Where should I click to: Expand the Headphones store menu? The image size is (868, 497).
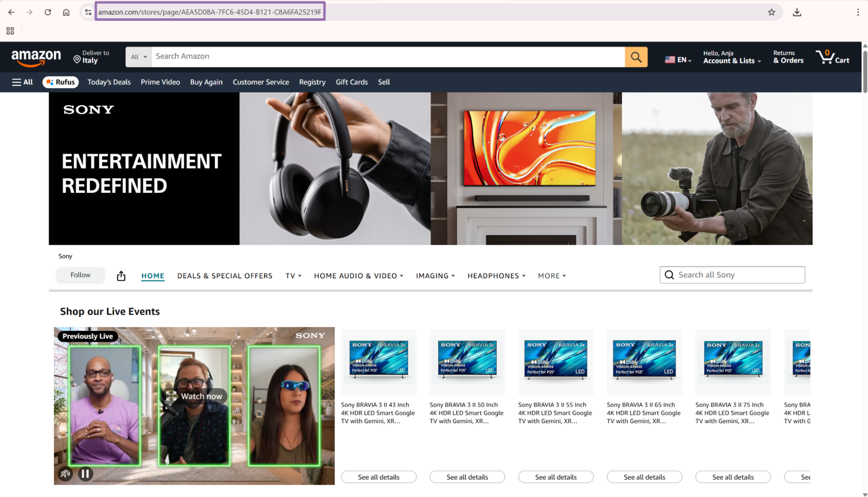click(496, 276)
